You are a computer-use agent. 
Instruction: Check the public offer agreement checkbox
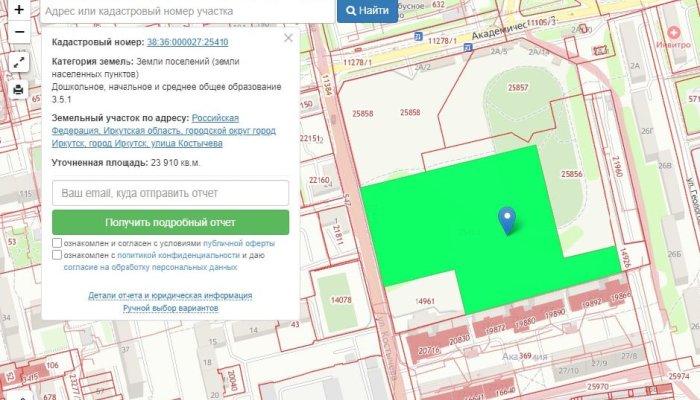57,243
